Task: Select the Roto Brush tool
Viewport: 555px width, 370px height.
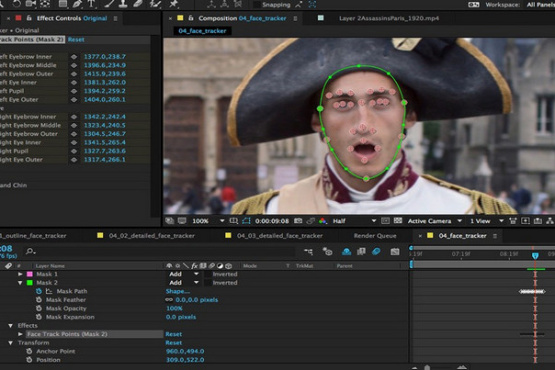Action: click(x=155, y=4)
